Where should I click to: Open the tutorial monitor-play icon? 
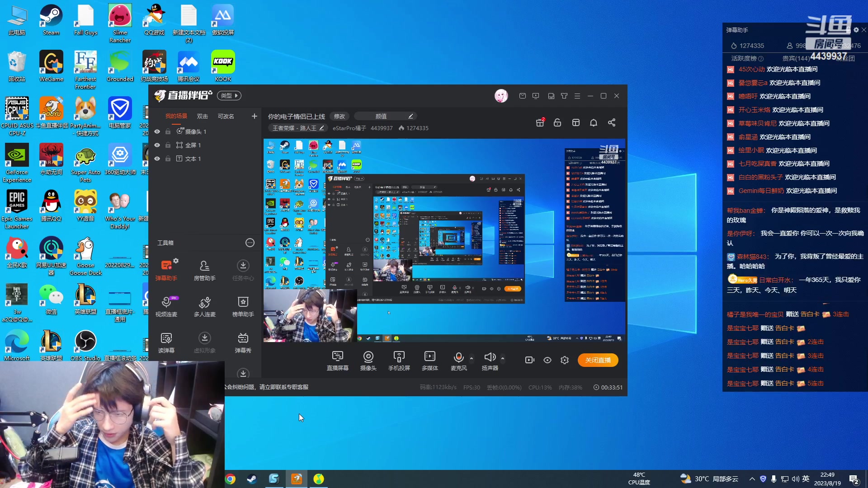click(536, 96)
